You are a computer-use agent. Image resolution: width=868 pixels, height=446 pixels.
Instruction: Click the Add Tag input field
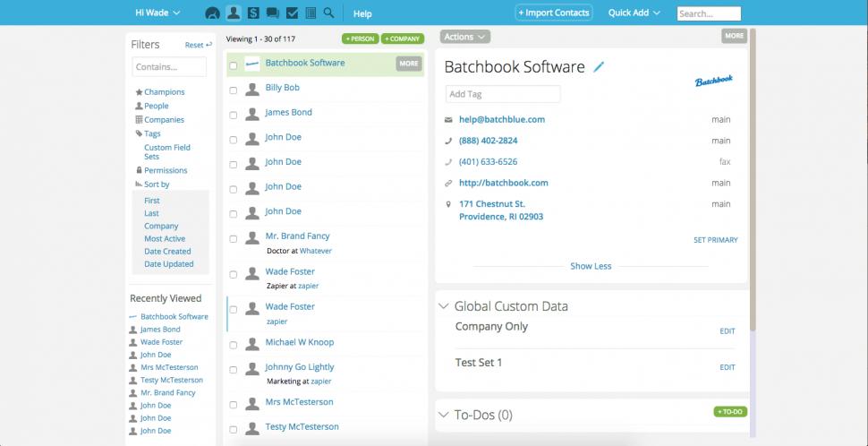pyautogui.click(x=503, y=94)
